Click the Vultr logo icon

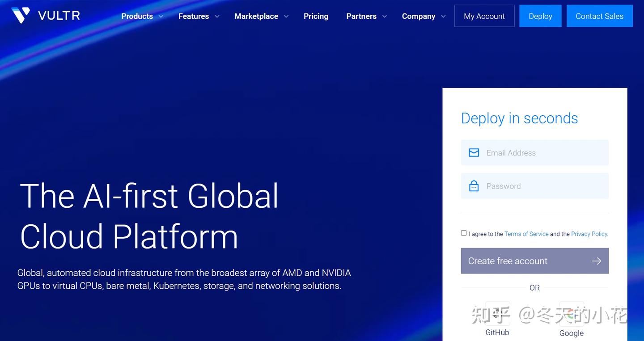(21, 16)
